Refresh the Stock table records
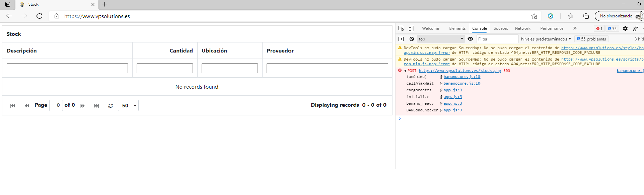Image resolution: width=644 pixels, height=195 pixels. pos(111,106)
